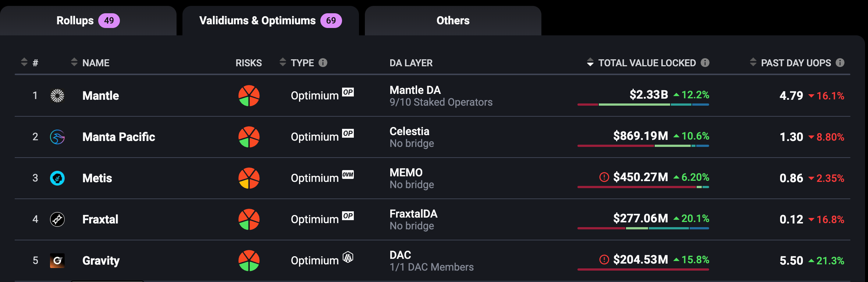This screenshot has width=868, height=282.
Task: Click Fraxtal's TVL breakdown bar
Action: pyautogui.click(x=643, y=228)
